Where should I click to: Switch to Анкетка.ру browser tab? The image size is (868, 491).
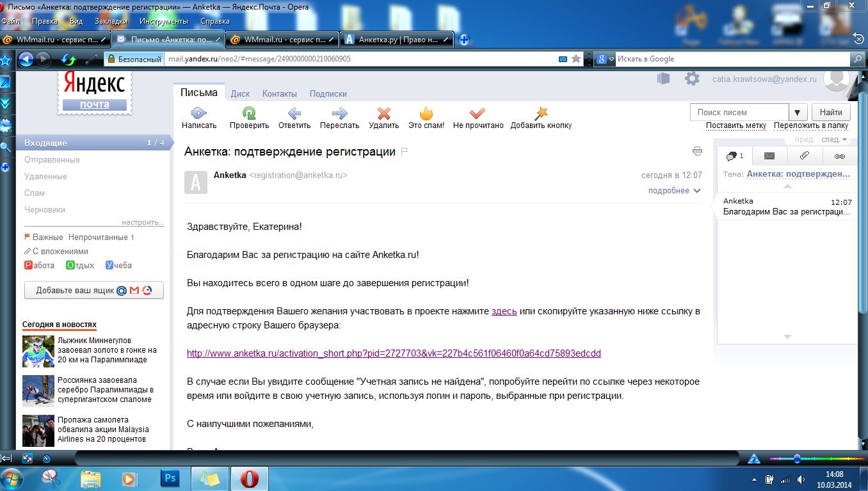pyautogui.click(x=397, y=40)
